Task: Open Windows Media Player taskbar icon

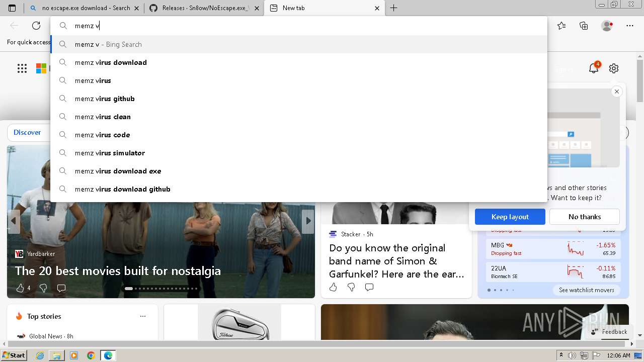Action: point(74,355)
